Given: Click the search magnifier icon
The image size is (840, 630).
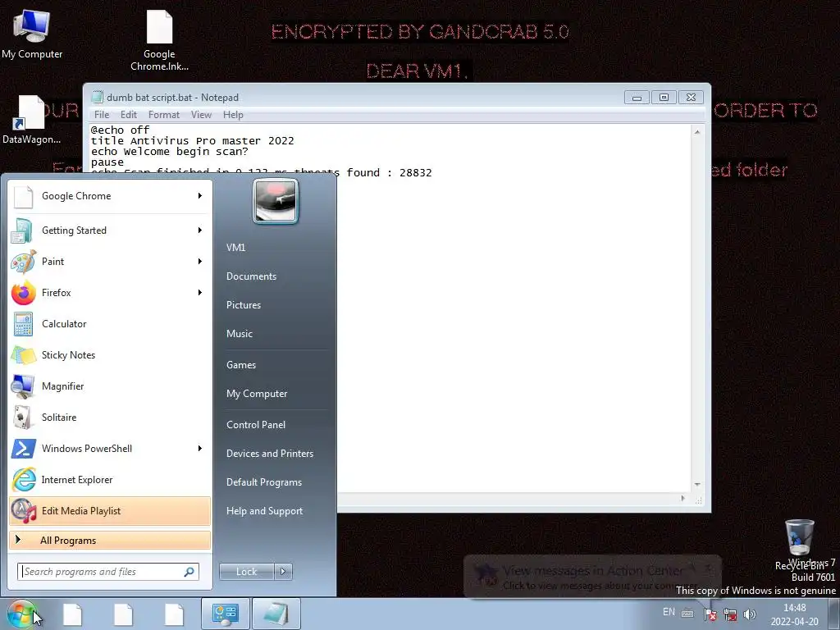Looking at the screenshot, I should point(189,572).
